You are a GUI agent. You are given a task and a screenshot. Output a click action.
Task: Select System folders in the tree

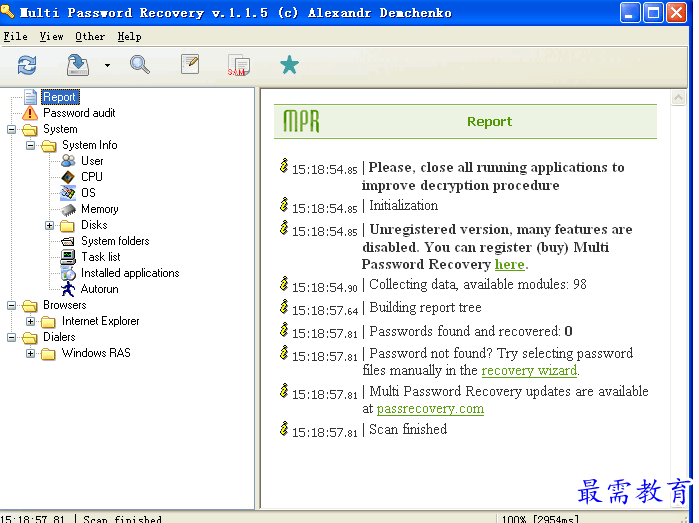(x=115, y=241)
